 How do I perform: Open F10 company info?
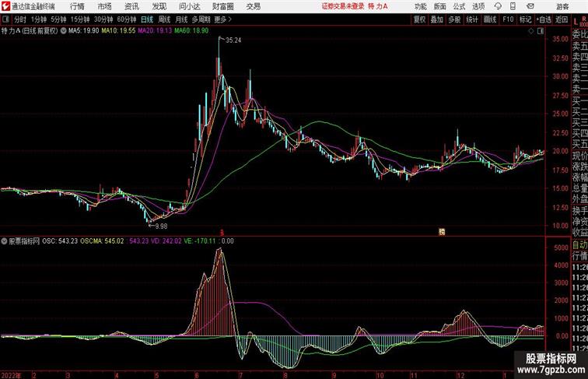[x=508, y=19]
